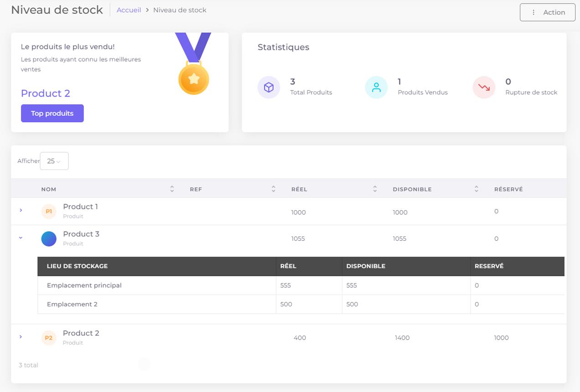
Task: Click the gold medal badge in the top-seller card
Action: tap(194, 78)
